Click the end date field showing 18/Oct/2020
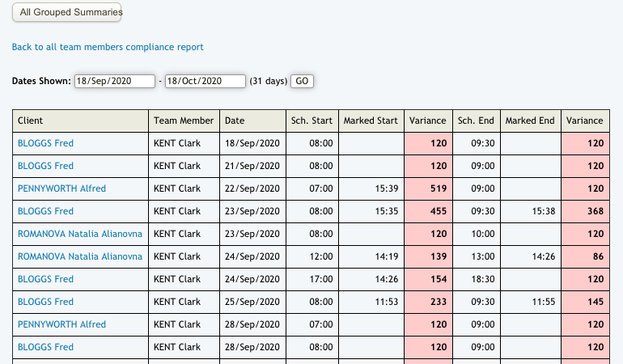The image size is (623, 364). (x=205, y=82)
